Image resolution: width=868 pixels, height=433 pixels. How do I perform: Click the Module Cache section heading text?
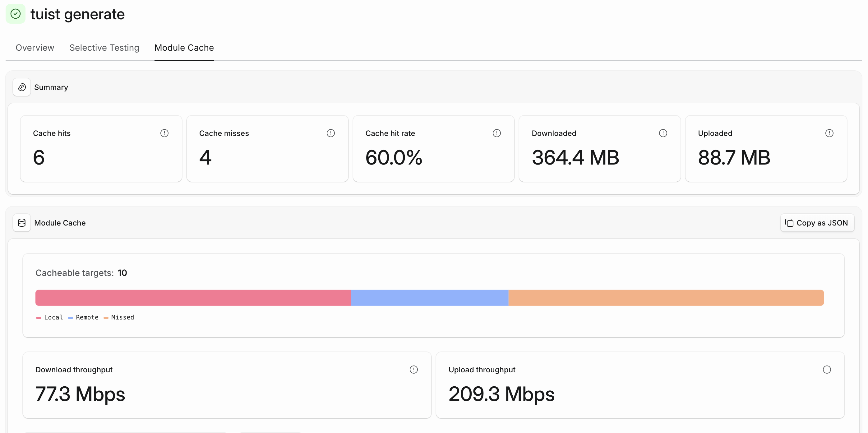(60, 223)
